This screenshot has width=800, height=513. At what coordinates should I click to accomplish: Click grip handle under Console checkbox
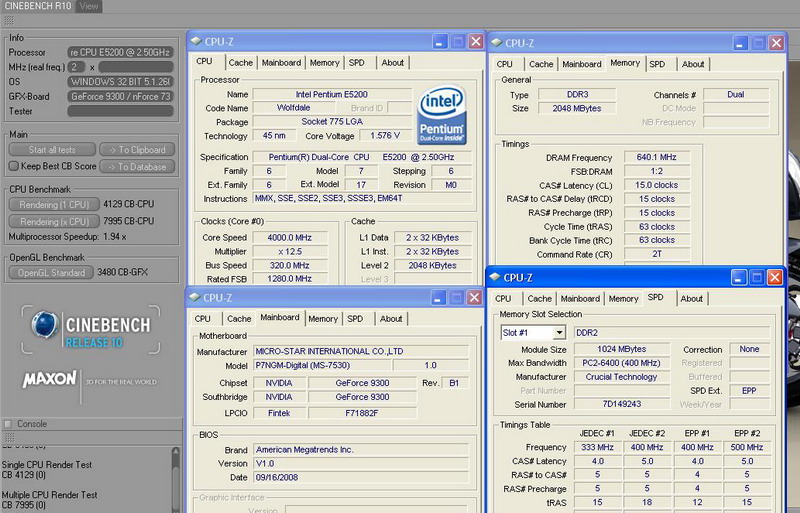tap(9, 437)
